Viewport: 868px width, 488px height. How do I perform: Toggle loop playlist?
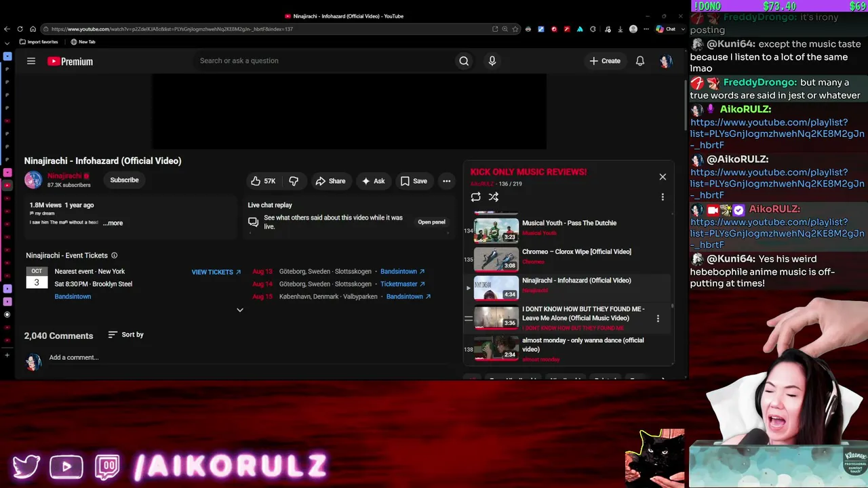pos(476,197)
